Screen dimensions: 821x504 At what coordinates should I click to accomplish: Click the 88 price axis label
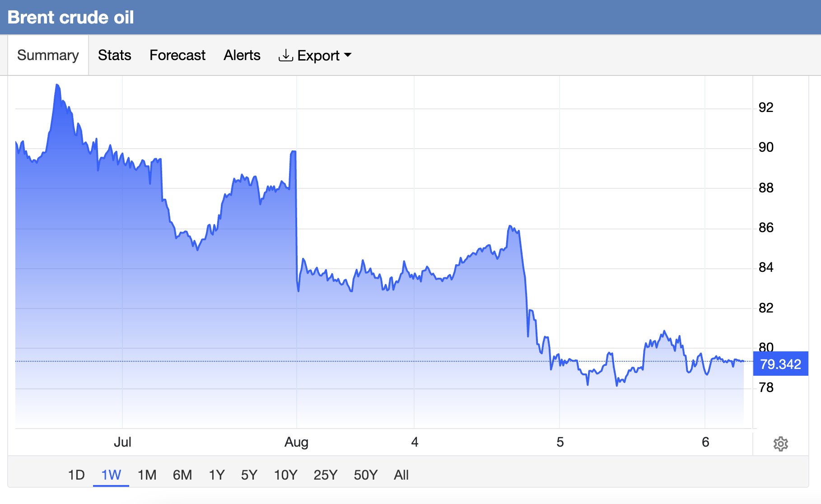pyautogui.click(x=766, y=187)
